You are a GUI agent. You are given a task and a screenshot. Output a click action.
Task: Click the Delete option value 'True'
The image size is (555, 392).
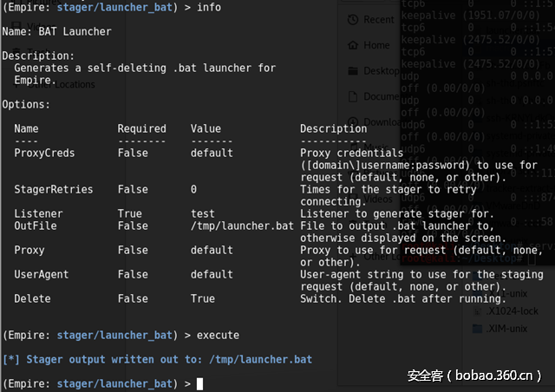[x=202, y=298]
